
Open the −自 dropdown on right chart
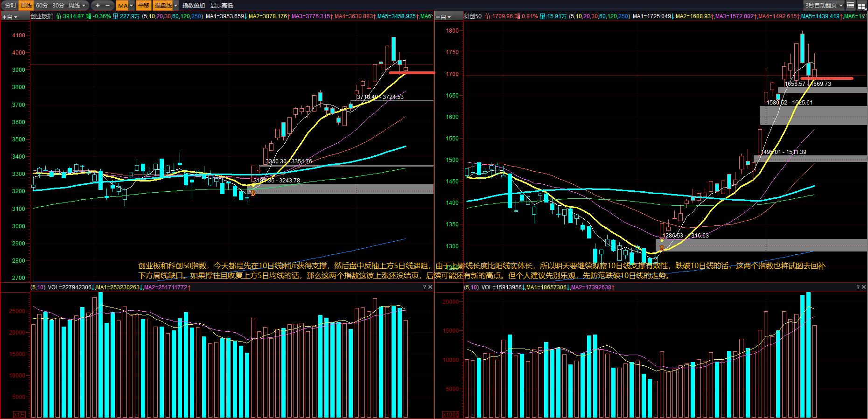click(443, 17)
